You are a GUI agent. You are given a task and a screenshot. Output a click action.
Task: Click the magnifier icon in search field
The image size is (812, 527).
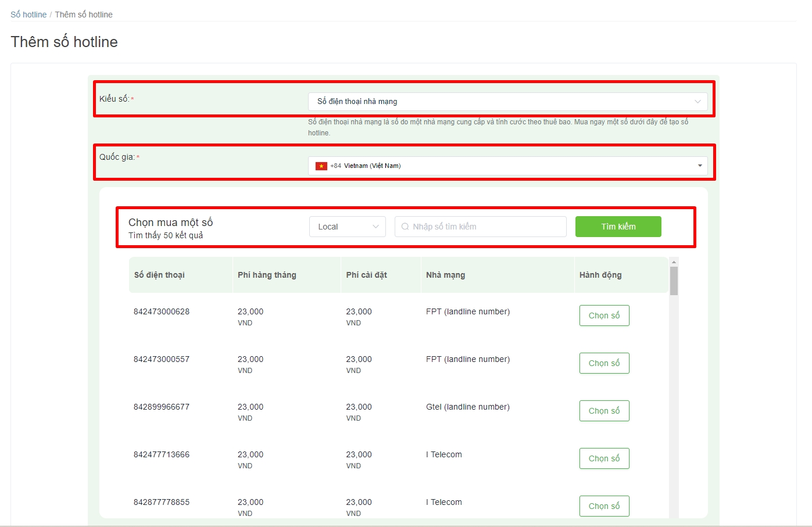tap(405, 227)
